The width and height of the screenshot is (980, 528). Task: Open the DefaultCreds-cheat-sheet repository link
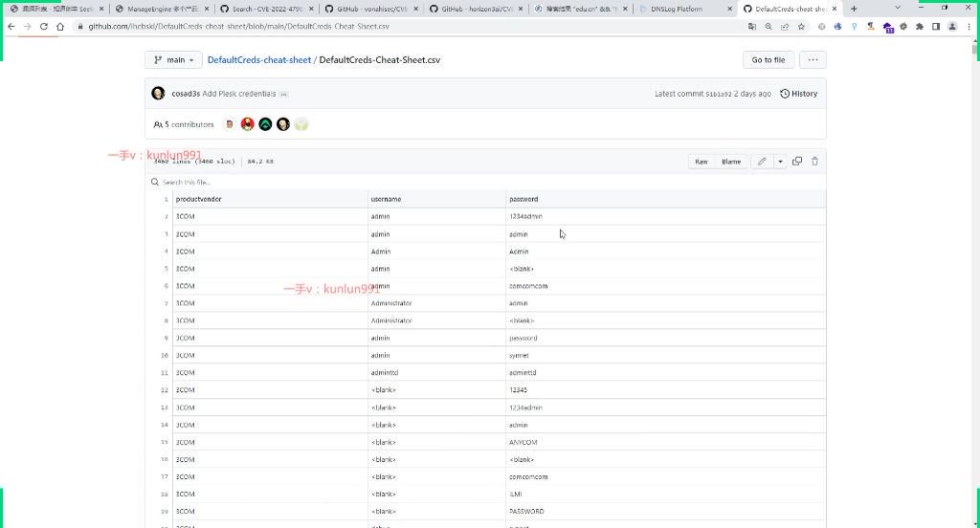coord(259,60)
